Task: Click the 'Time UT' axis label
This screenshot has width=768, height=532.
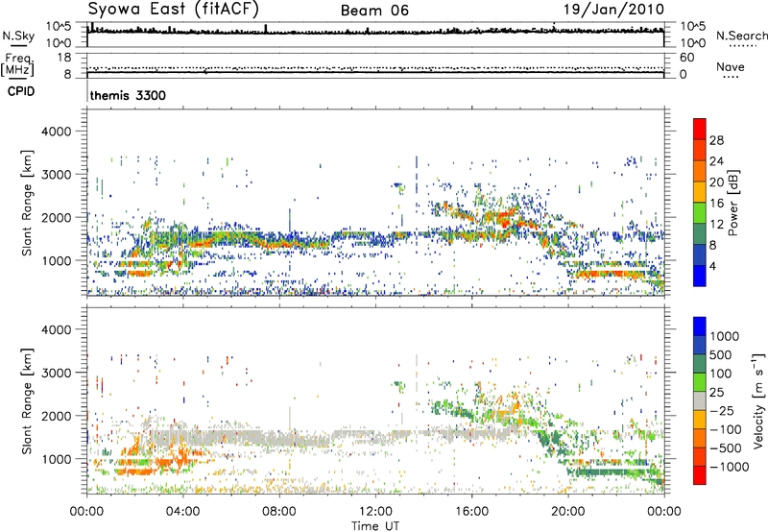Action: tap(375, 526)
